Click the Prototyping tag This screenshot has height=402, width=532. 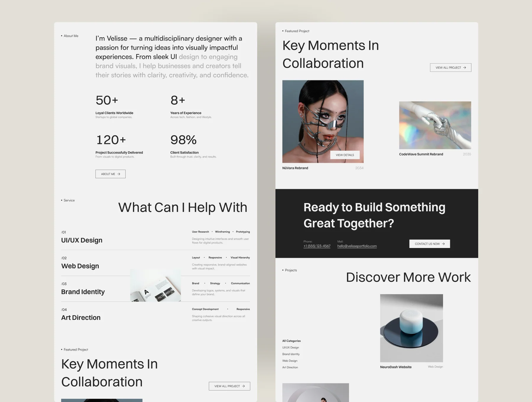coord(243,232)
